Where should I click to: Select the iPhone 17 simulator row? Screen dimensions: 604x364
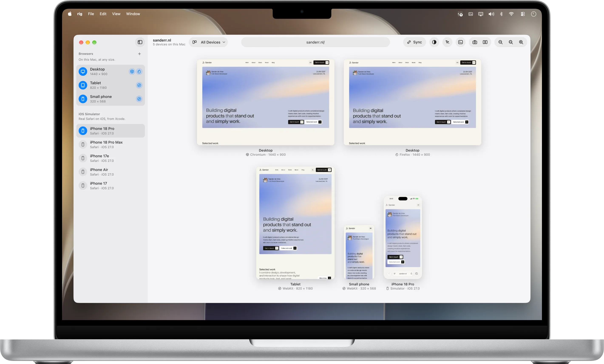(x=111, y=186)
